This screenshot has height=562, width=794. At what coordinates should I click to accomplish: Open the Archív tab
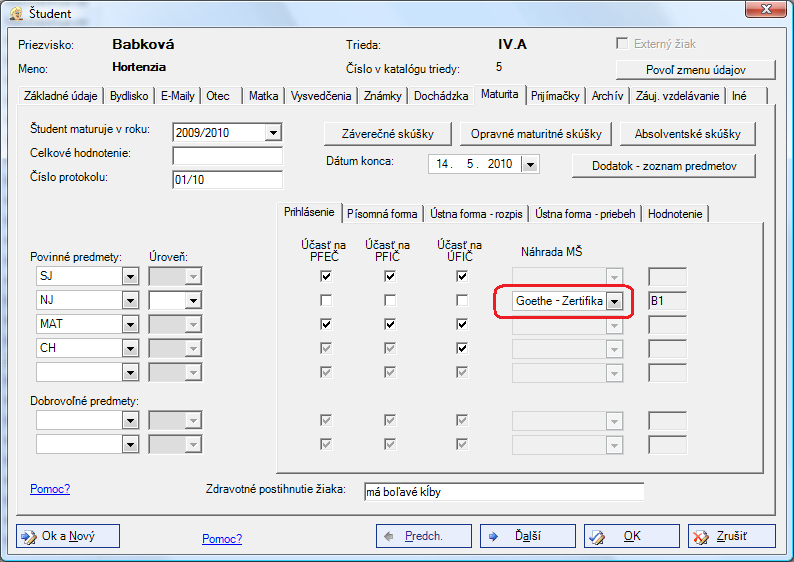point(607,96)
